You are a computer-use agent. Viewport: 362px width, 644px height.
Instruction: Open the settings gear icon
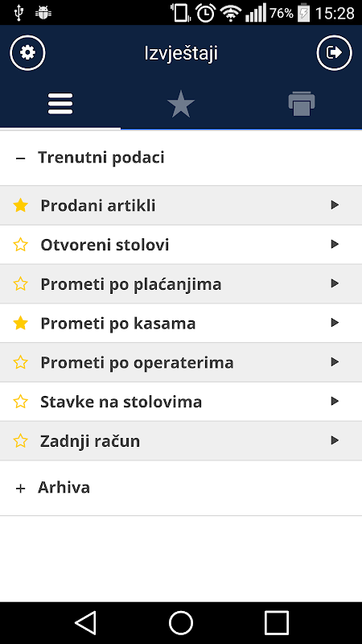pos(27,53)
